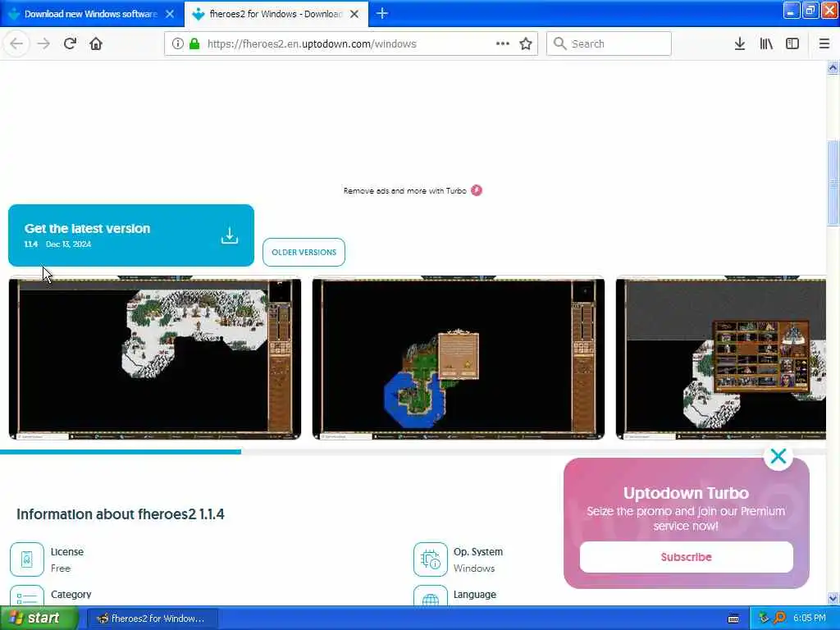Open page actions three-dot menu
The width and height of the screenshot is (840, 630).
click(x=503, y=43)
